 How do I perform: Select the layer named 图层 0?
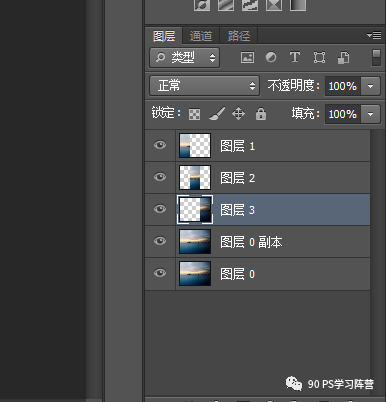(x=237, y=274)
